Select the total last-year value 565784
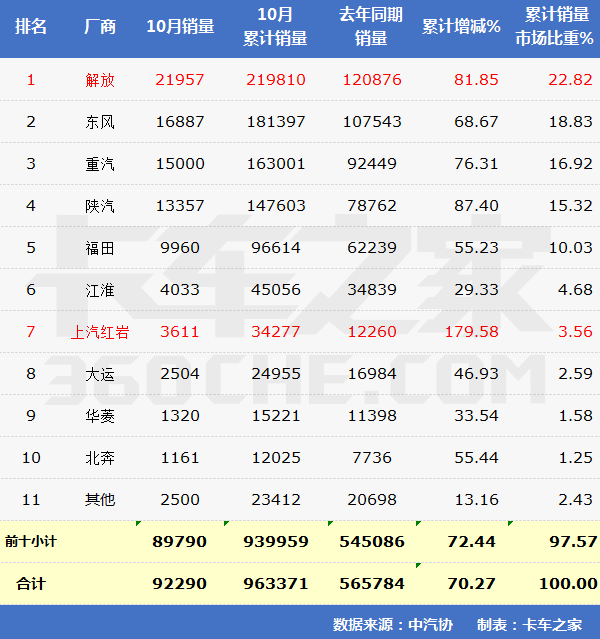The image size is (600, 639). [x=372, y=584]
